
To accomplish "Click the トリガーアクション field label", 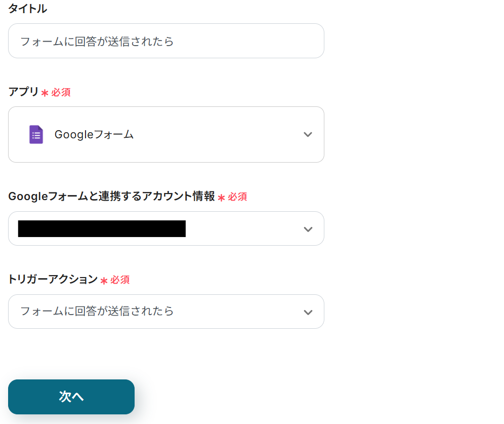I will 53,279.
